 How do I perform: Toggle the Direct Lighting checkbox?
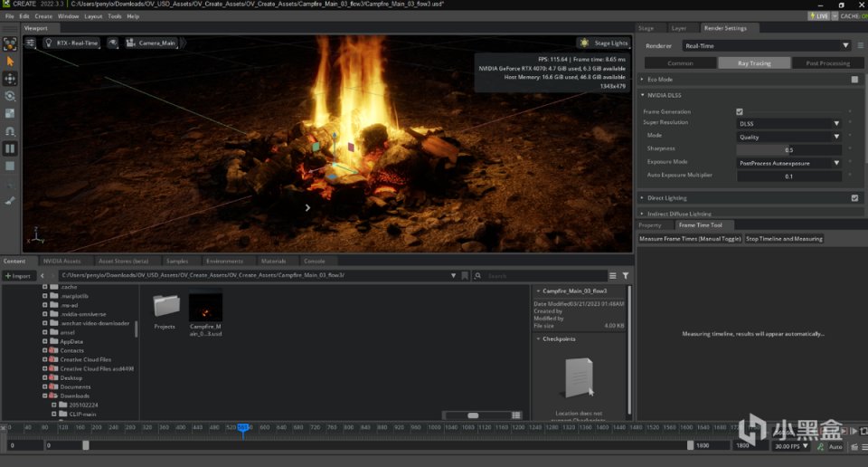click(854, 197)
